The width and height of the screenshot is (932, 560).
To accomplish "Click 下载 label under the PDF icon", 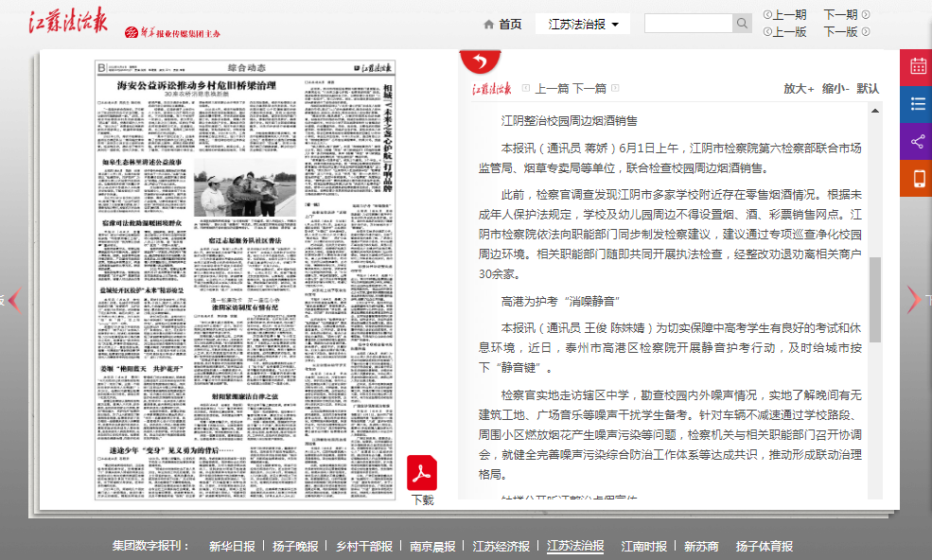I will tap(423, 500).
